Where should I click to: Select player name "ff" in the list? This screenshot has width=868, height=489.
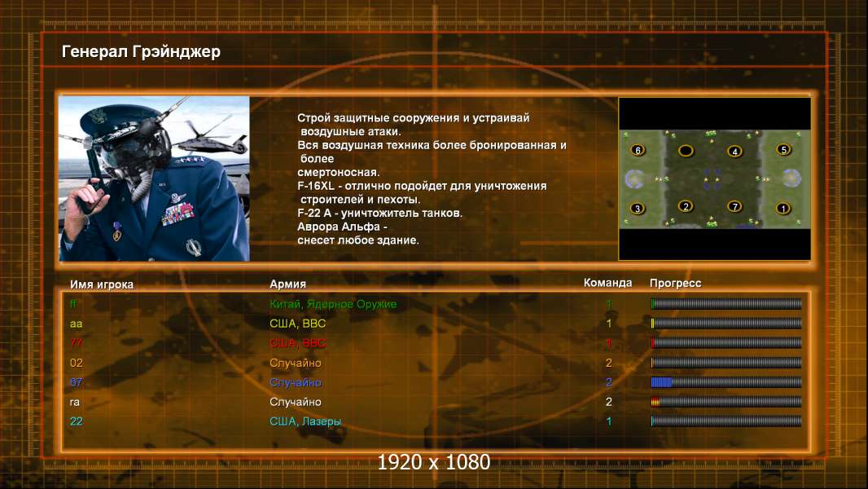pos(73,304)
